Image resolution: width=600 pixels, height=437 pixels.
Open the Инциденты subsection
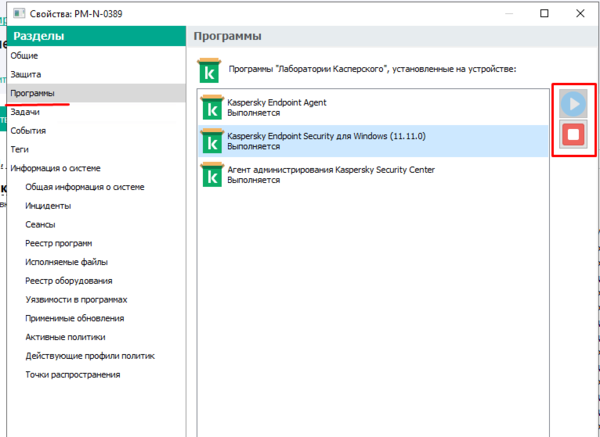(x=48, y=206)
